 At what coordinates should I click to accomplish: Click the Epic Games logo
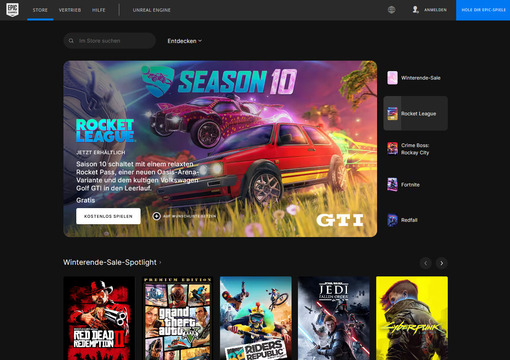12,10
